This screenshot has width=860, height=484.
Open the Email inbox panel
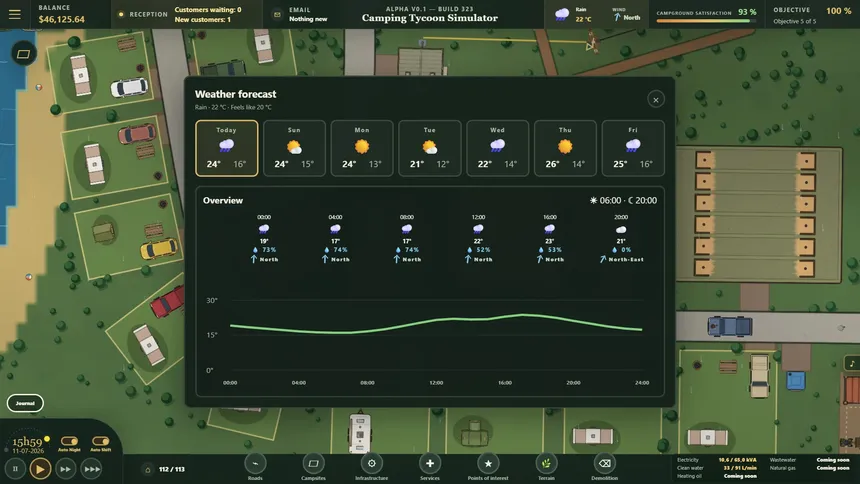302,14
